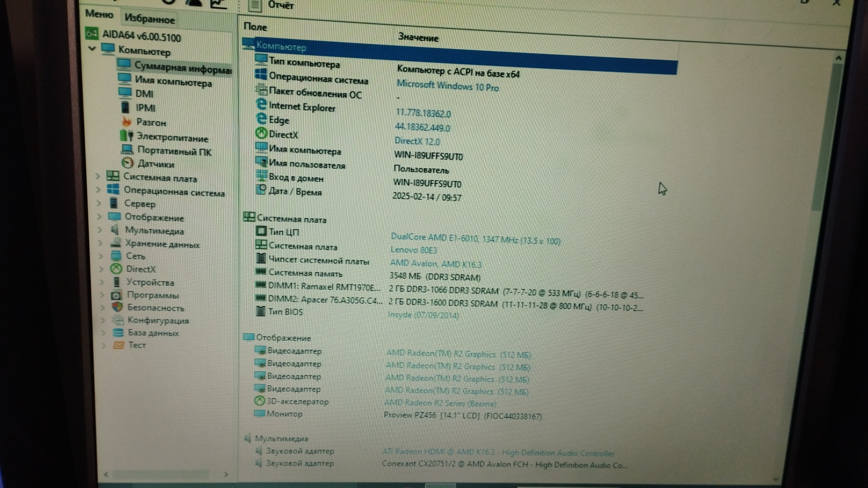Open the DirectX 12.0 link
The height and width of the screenshot is (488, 868).
[417, 141]
